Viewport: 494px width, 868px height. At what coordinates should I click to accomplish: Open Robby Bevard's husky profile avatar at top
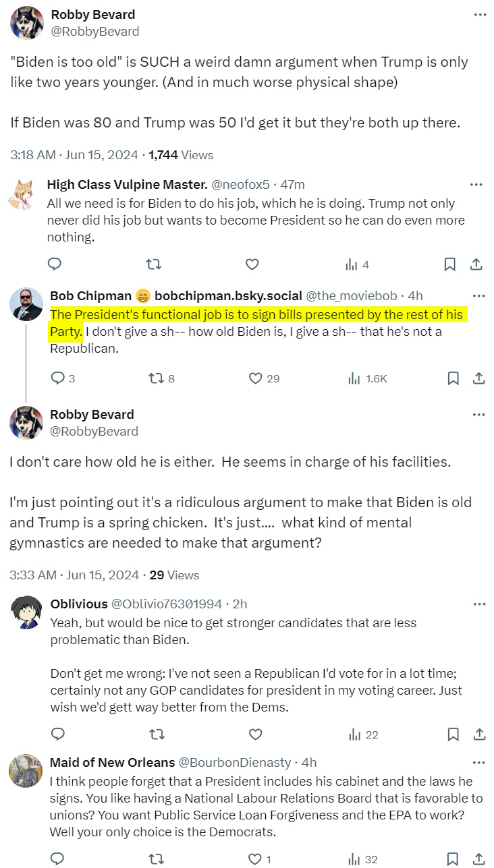27,23
